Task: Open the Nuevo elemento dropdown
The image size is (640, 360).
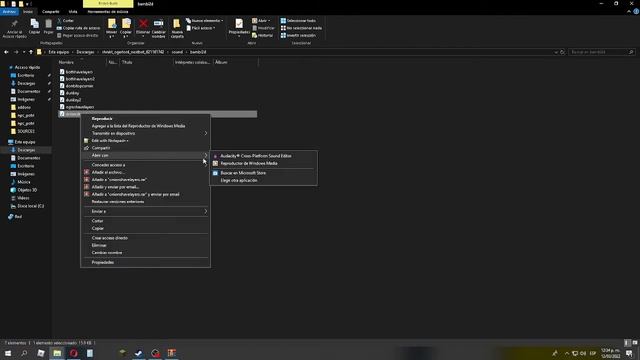Action: 204,20
